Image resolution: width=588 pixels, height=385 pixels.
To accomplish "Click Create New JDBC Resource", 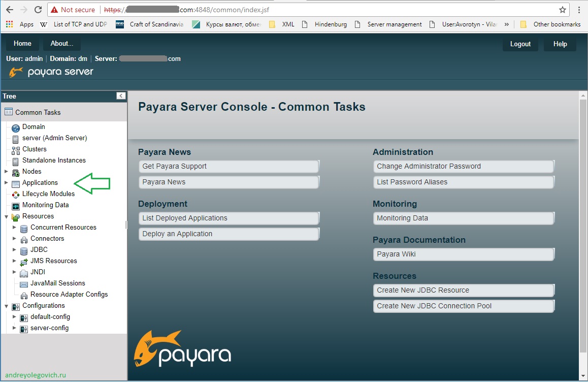I will coord(464,290).
